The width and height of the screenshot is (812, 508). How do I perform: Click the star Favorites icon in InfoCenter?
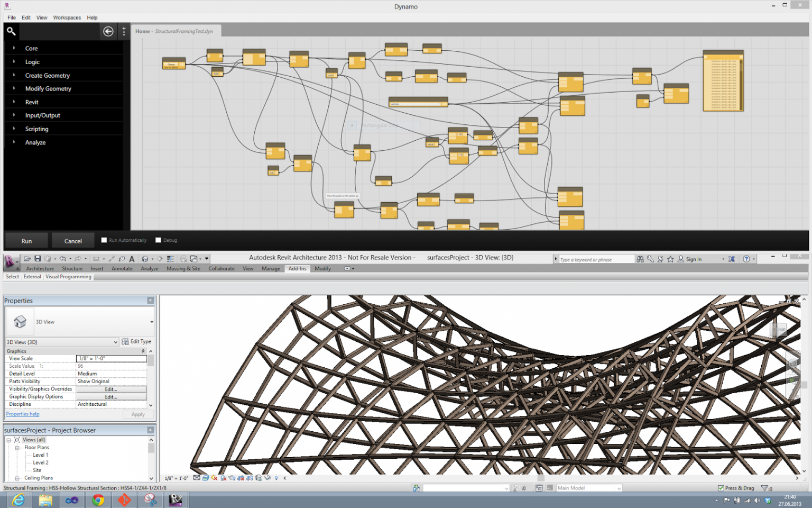[x=670, y=259]
